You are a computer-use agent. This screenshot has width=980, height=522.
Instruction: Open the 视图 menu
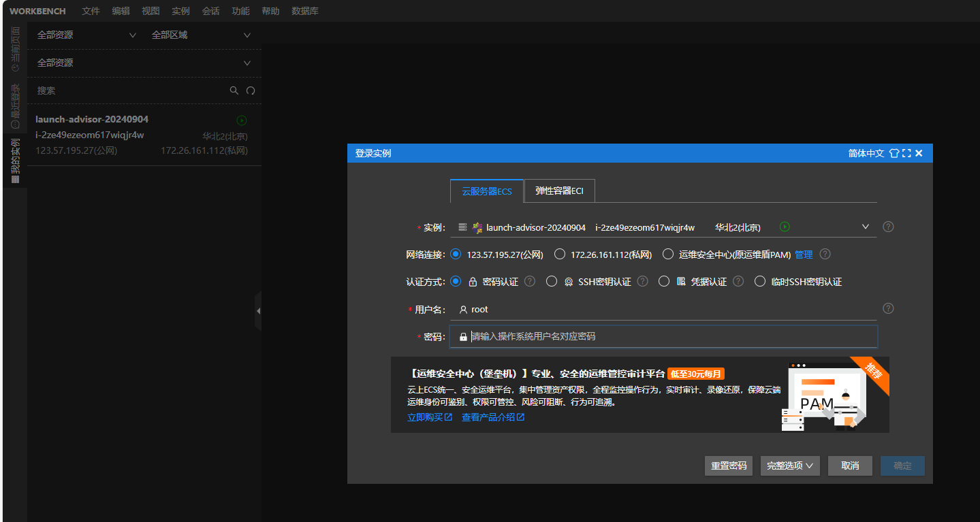151,11
